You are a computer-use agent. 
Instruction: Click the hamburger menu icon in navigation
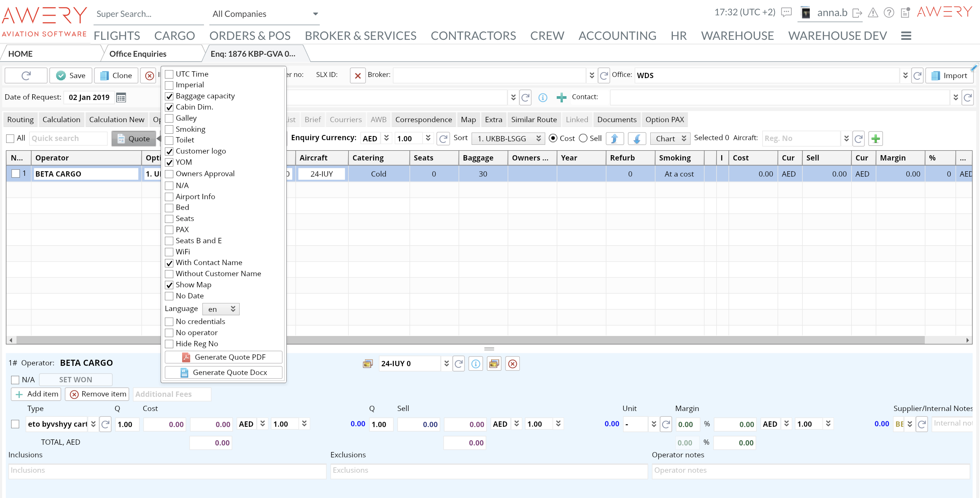pos(906,36)
